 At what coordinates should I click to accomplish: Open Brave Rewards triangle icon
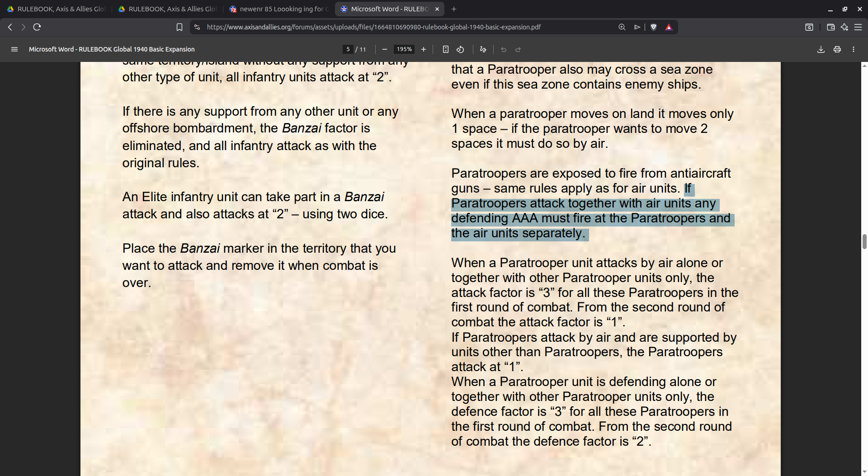point(669,27)
